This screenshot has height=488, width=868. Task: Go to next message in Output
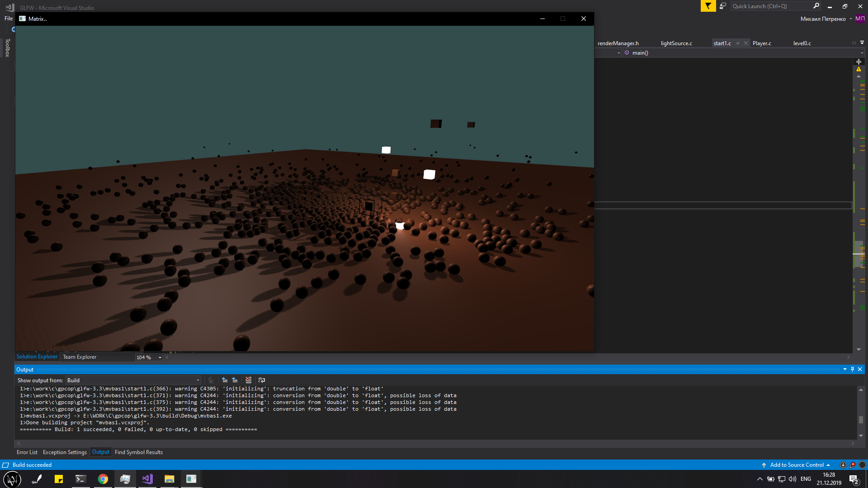coord(235,380)
